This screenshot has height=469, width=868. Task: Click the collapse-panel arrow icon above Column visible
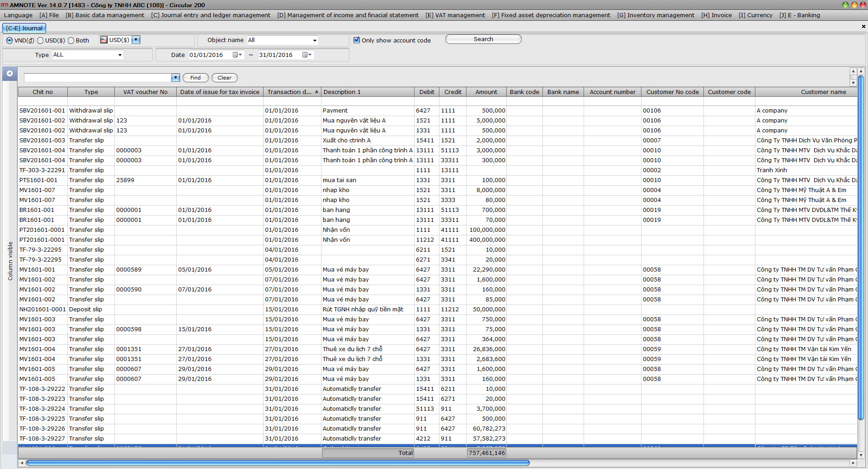click(x=9, y=73)
